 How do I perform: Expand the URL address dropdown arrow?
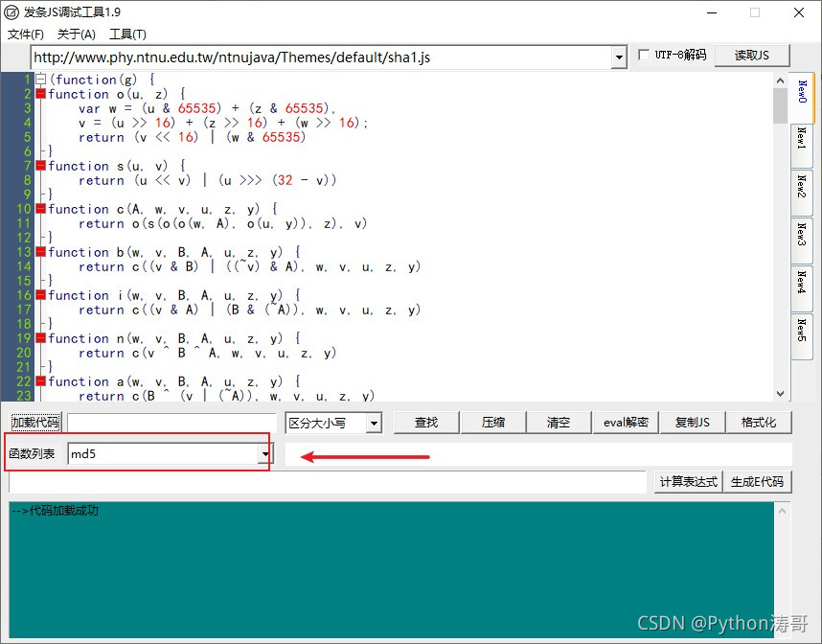[619, 57]
